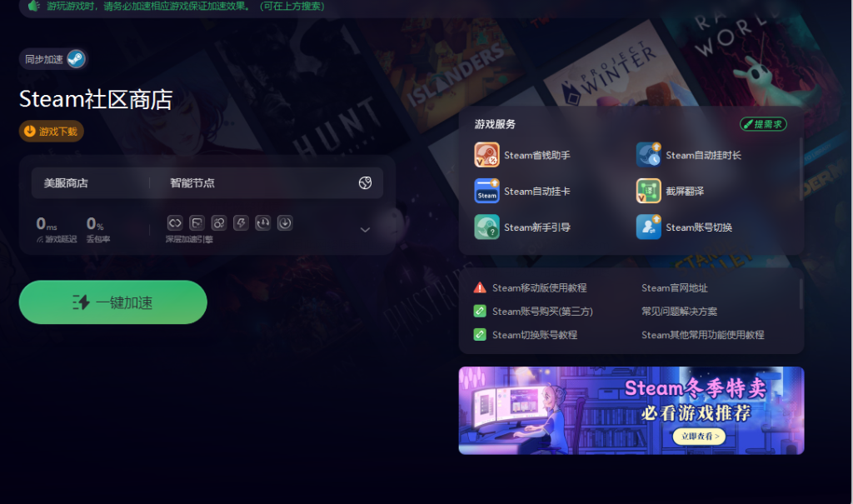Viewport: 853px width, 504px height.
Task: Click the 游戏延迟 0ms readout
Action: click(x=56, y=229)
